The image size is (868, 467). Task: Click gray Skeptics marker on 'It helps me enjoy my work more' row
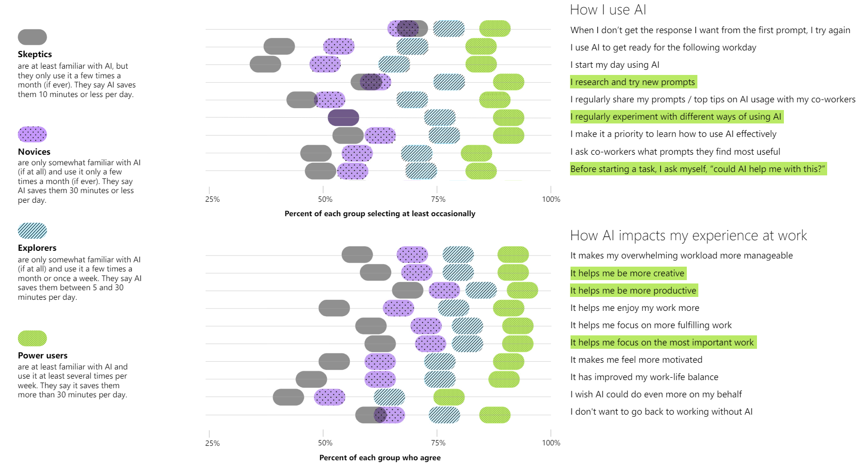334,308
